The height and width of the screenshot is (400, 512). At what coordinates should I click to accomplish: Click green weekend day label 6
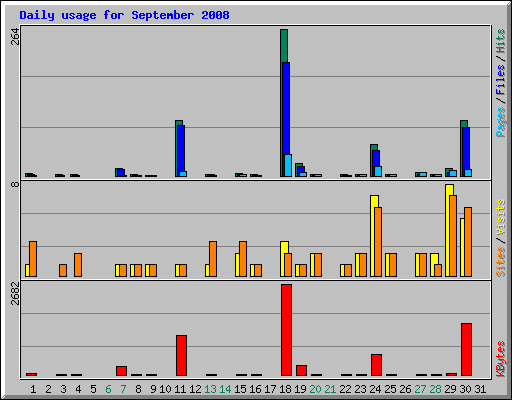(108, 389)
